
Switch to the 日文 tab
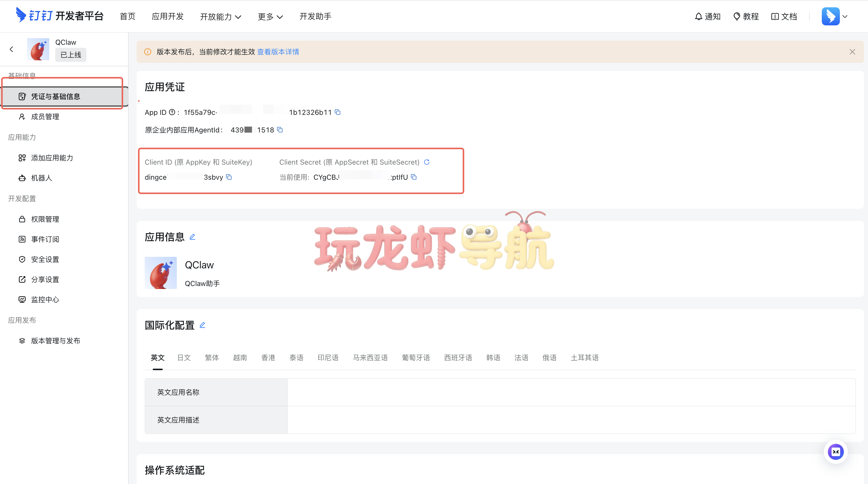pos(184,358)
